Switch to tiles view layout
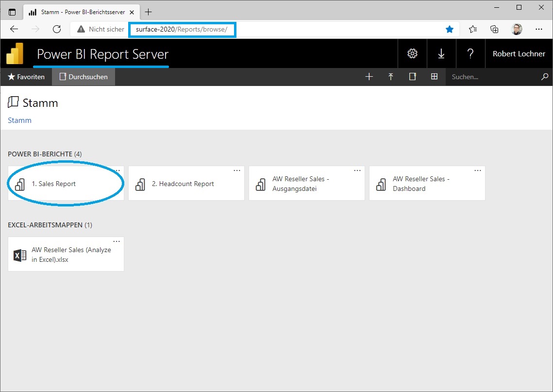This screenshot has width=553, height=392. tap(434, 77)
